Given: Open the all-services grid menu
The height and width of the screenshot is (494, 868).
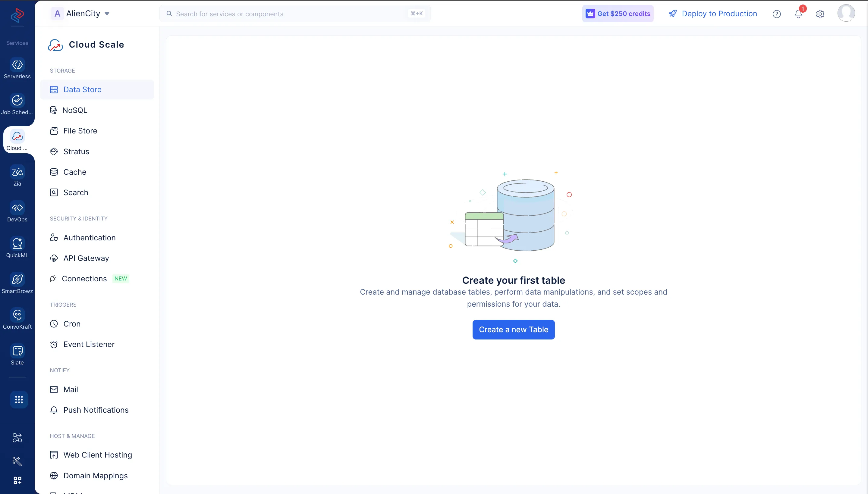Looking at the screenshot, I should (x=19, y=399).
